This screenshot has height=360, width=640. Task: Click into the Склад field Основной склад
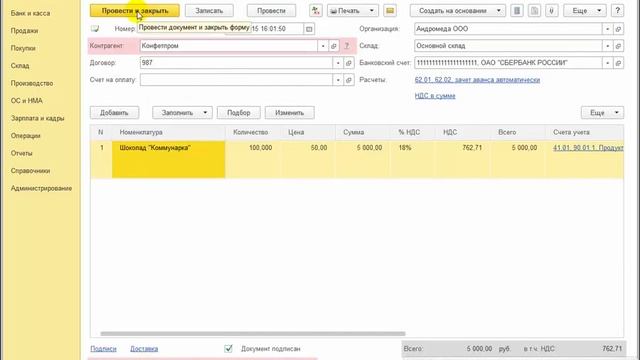pos(508,46)
